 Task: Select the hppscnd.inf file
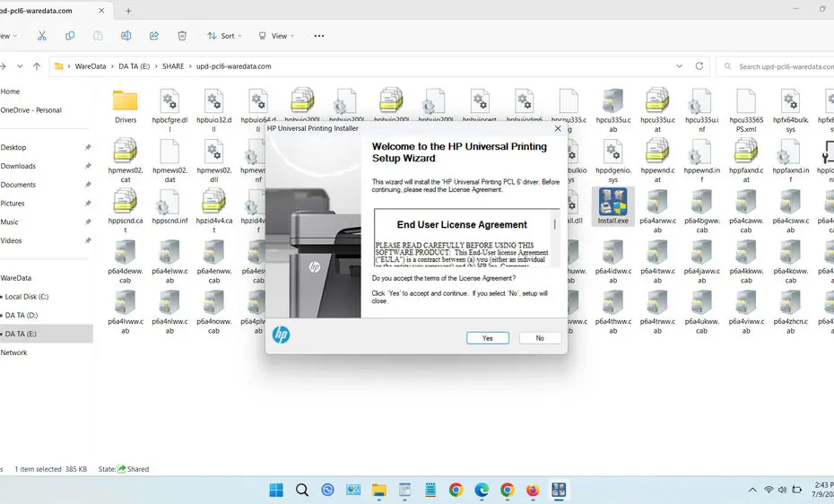(169, 206)
